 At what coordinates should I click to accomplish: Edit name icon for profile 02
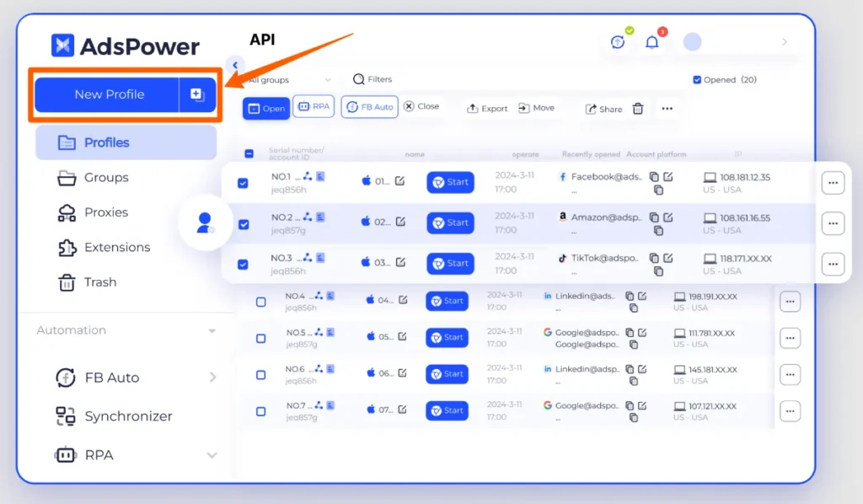[x=400, y=221]
